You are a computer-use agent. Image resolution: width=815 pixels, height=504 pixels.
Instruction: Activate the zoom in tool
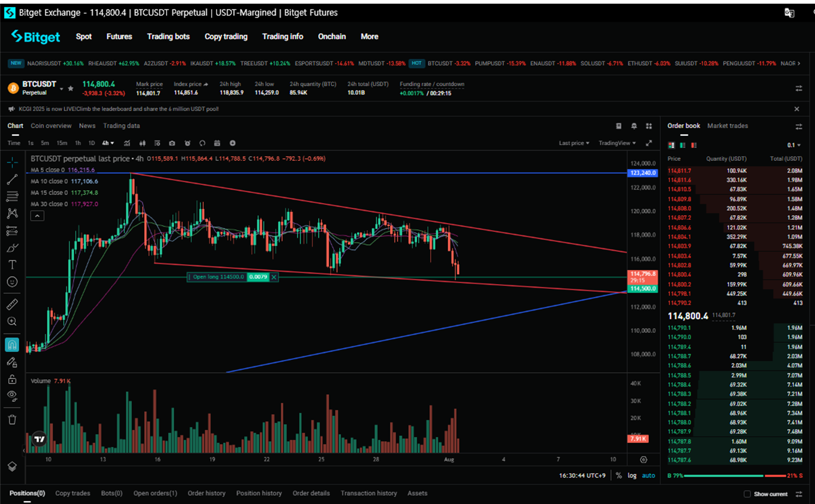pos(12,322)
